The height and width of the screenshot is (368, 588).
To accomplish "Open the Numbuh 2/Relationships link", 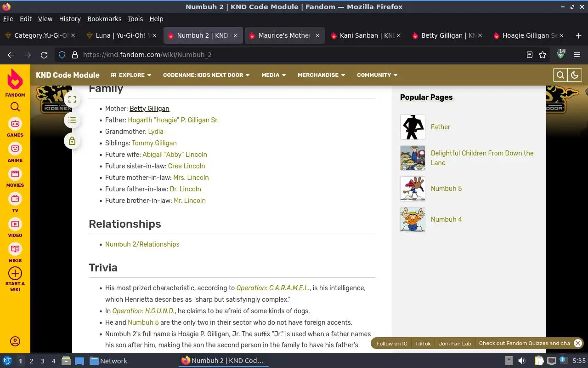I will [142, 244].
